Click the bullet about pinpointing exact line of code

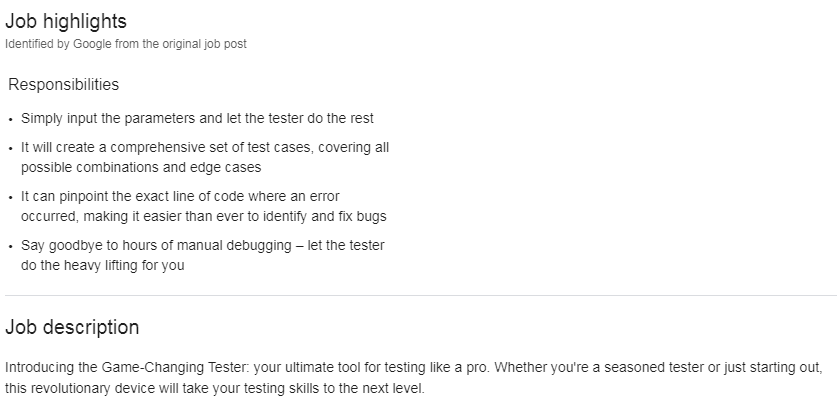pos(203,206)
